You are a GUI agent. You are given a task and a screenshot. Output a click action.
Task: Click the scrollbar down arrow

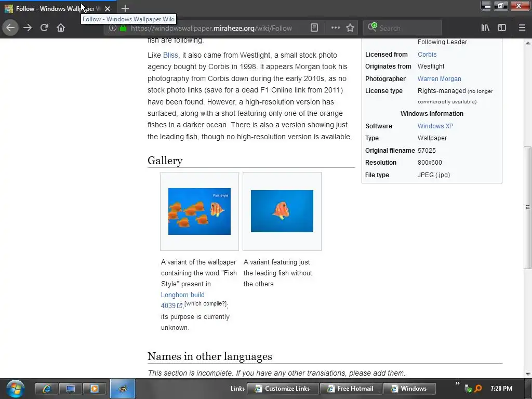tap(528, 374)
